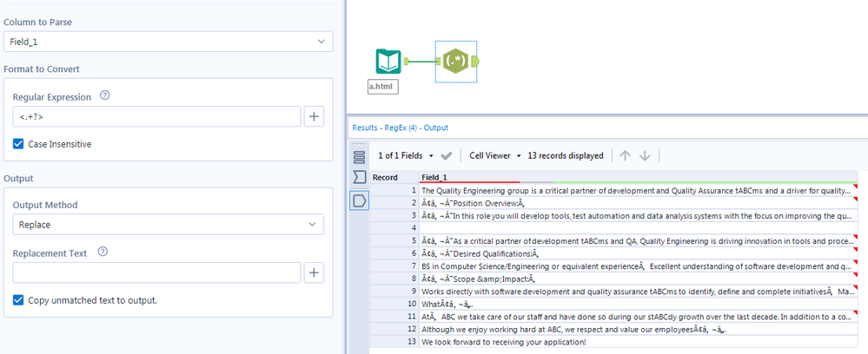Viewport: 868px width, 354px height.
Task: Grab the Results panel drag handle dots
Action: [x=359, y=144]
